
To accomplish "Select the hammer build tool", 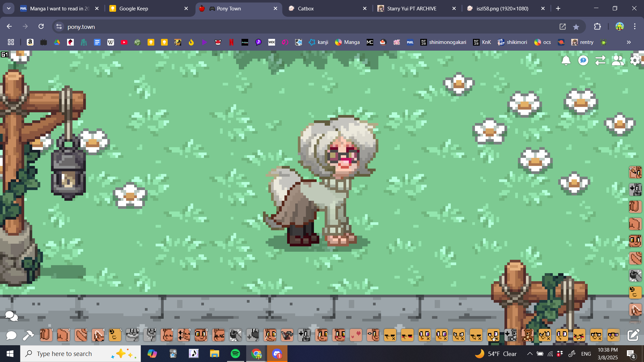I will click(x=28, y=335).
